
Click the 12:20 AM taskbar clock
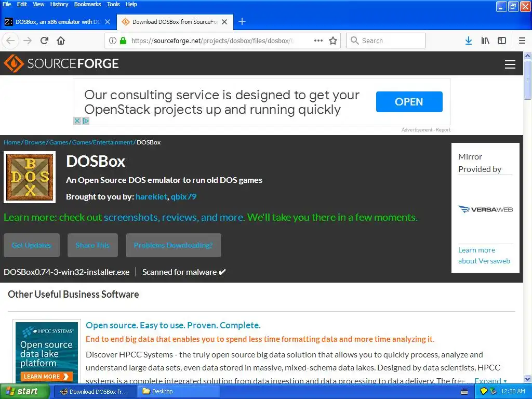point(513,391)
